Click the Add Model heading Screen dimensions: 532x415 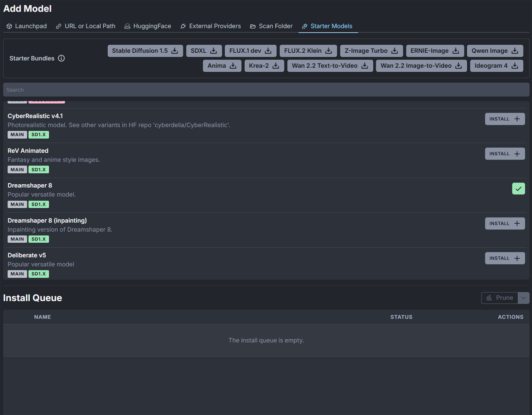pyautogui.click(x=27, y=9)
